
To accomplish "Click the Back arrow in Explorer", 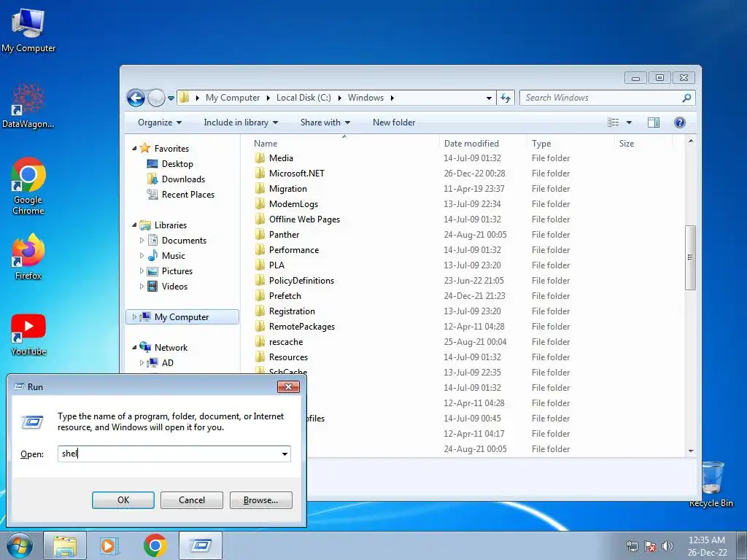I will pos(136,98).
